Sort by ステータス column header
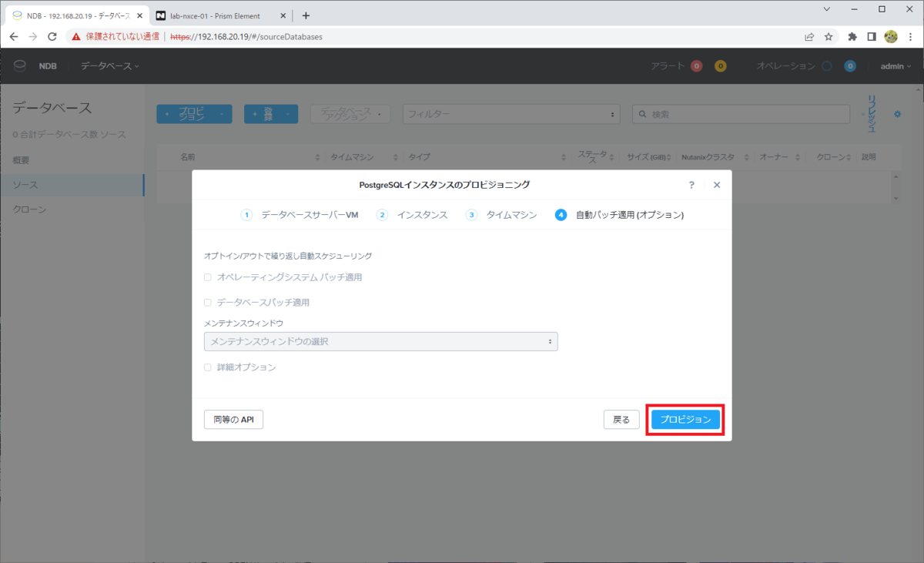The height and width of the screenshot is (563, 924). (x=593, y=157)
